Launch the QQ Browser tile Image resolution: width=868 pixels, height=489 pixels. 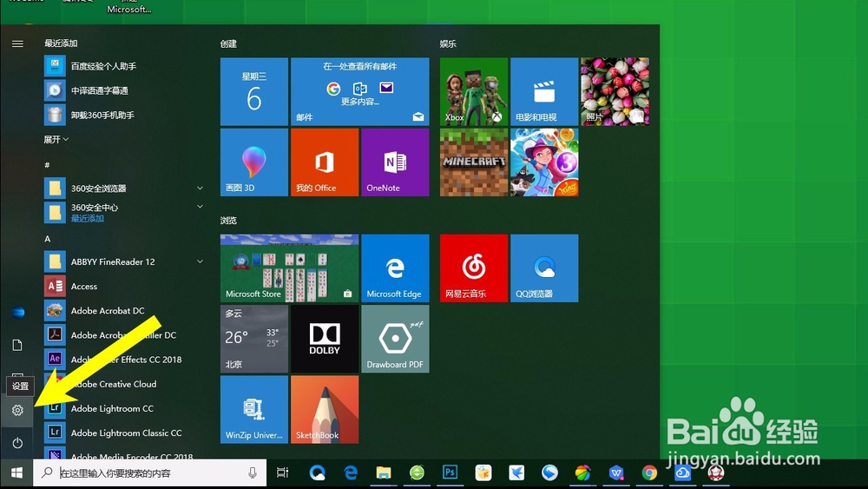coord(544,268)
